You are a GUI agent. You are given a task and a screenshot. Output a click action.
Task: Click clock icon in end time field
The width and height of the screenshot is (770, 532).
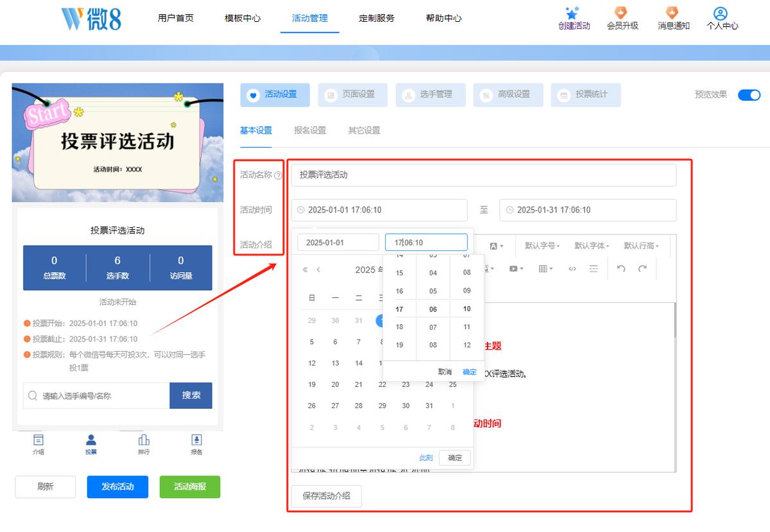509,210
